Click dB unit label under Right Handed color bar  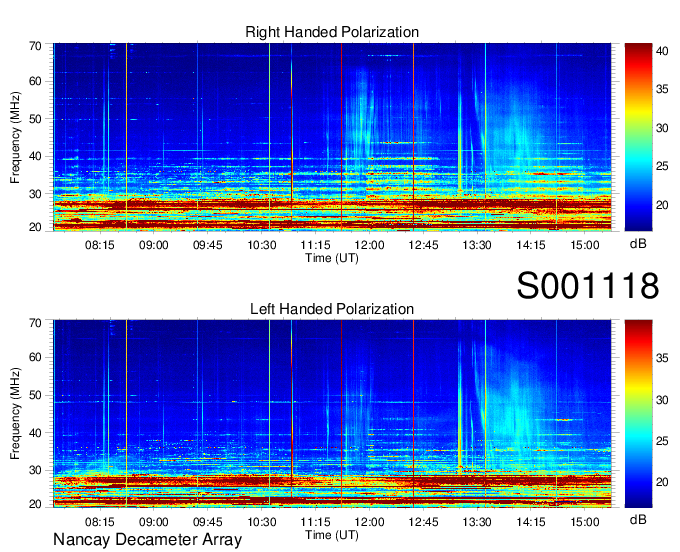[638, 244]
